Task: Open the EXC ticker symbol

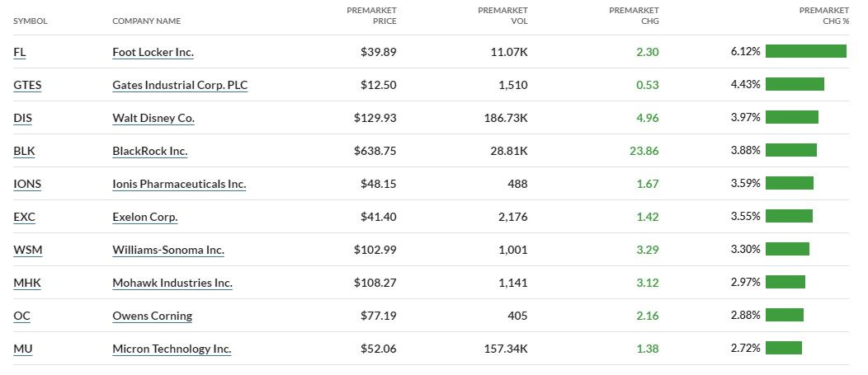Action: coord(24,217)
